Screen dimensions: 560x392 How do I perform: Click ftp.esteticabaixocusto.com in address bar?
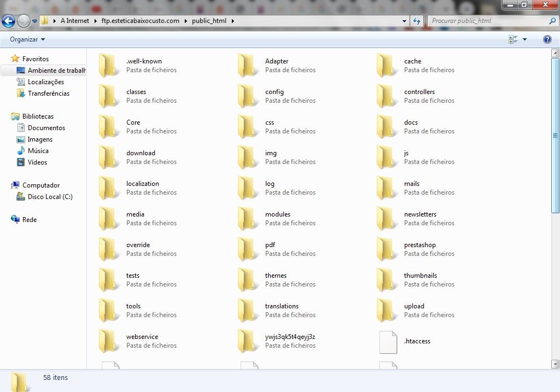coord(141,21)
